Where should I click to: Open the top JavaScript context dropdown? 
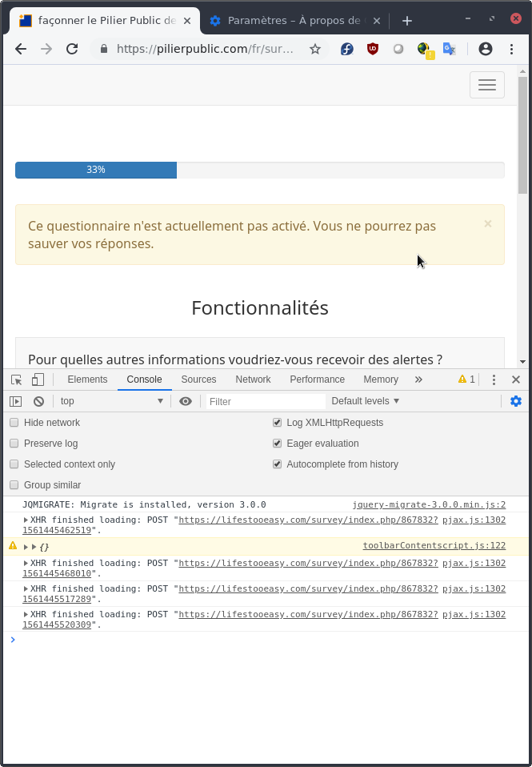pos(110,401)
